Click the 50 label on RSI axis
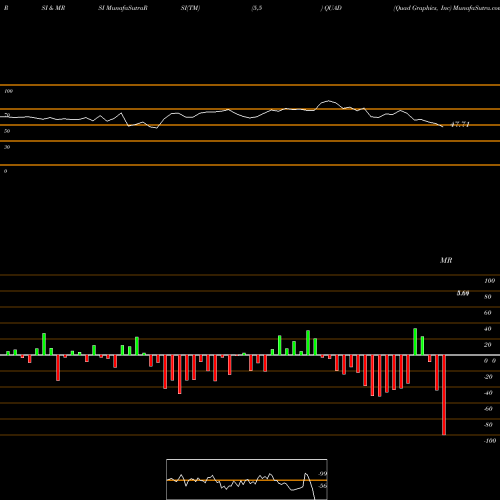 pos(7,131)
